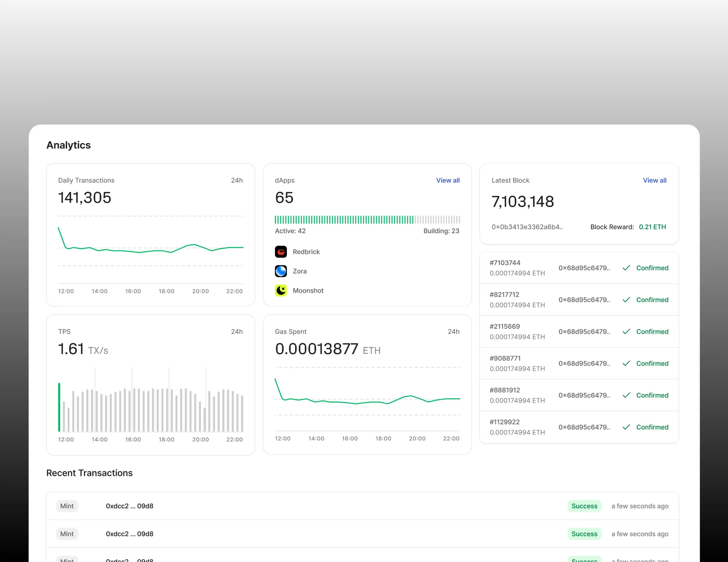The width and height of the screenshot is (728, 562).
Task: Click the 24h label in TPS card
Action: 237,331
